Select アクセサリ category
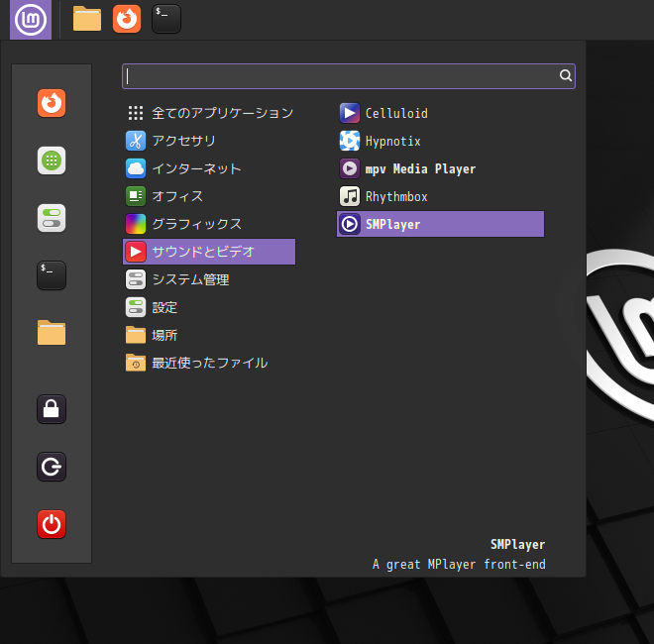The height and width of the screenshot is (644, 654). click(209, 141)
